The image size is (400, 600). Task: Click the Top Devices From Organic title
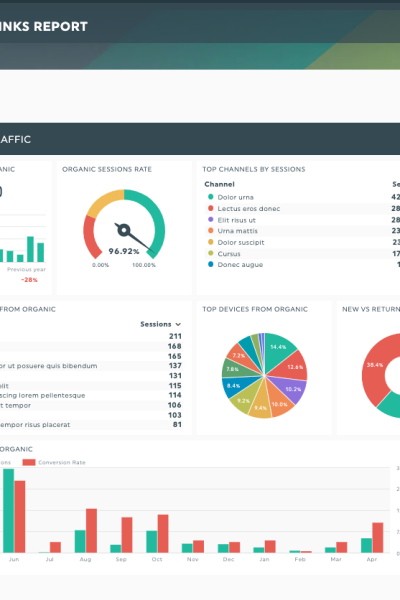click(255, 309)
